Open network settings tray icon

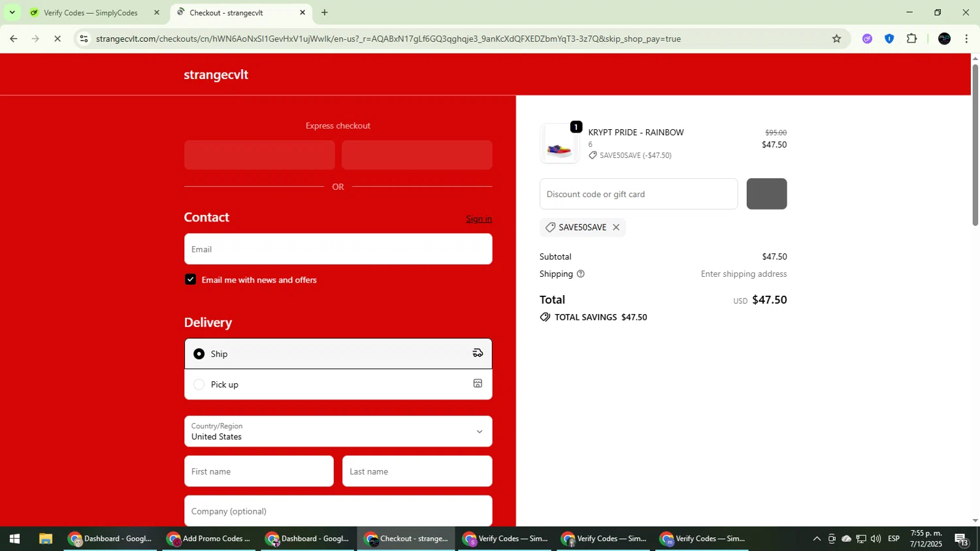861,539
